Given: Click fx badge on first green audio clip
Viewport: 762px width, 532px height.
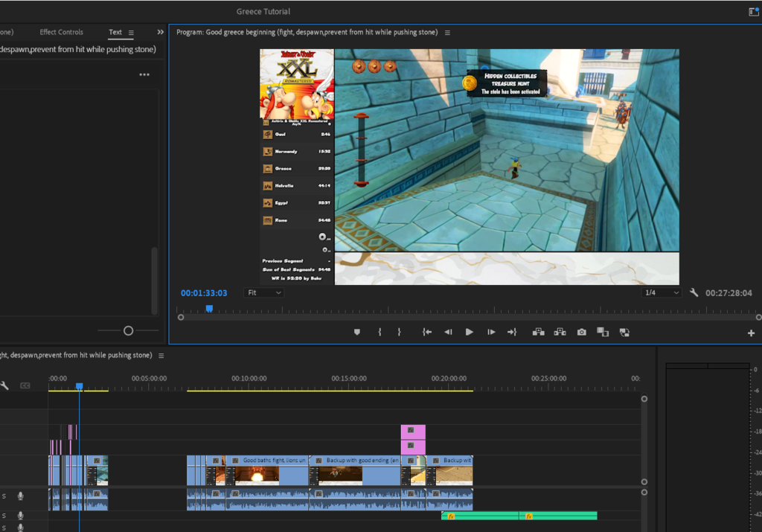Looking at the screenshot, I should [x=451, y=516].
